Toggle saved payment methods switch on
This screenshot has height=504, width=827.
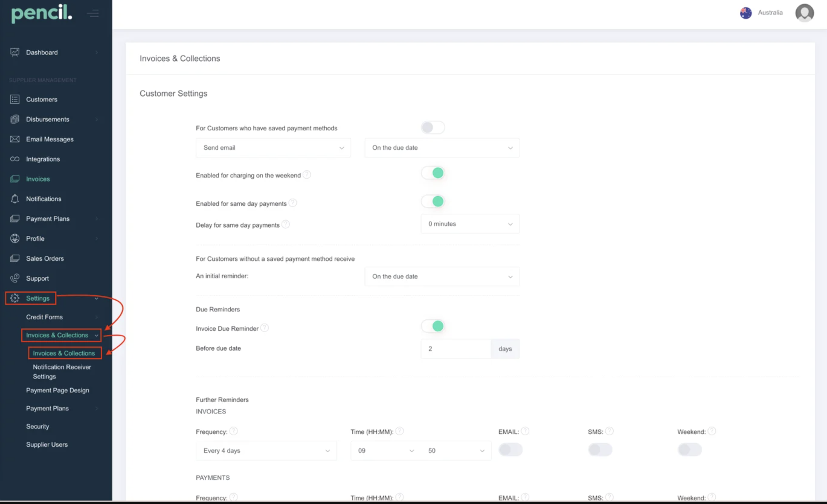pyautogui.click(x=432, y=127)
